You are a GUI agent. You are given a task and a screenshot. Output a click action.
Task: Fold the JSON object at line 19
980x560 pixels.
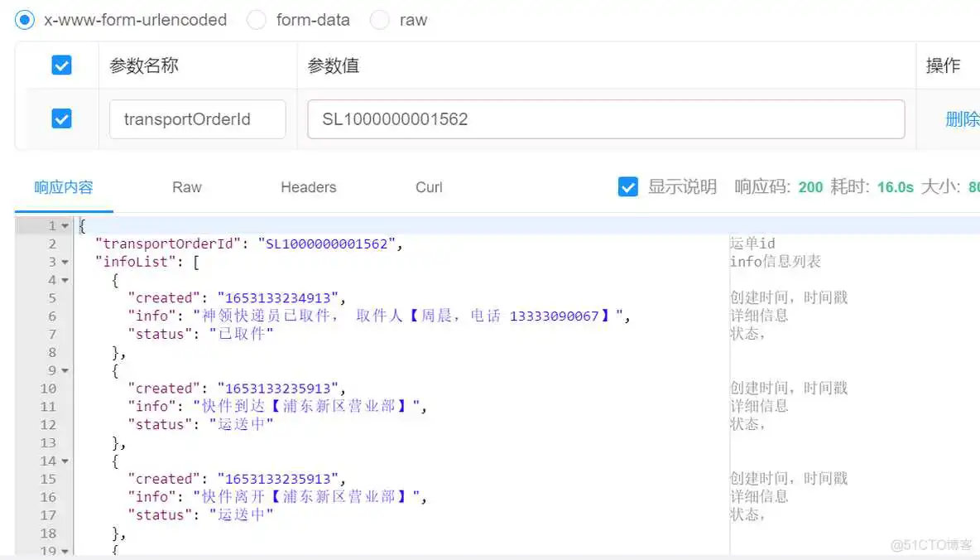click(65, 550)
